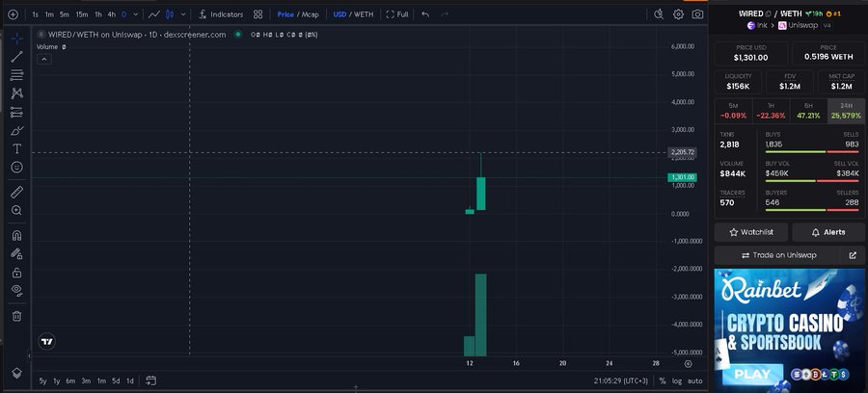
Task: Show the 24H stats tab
Action: click(x=846, y=111)
